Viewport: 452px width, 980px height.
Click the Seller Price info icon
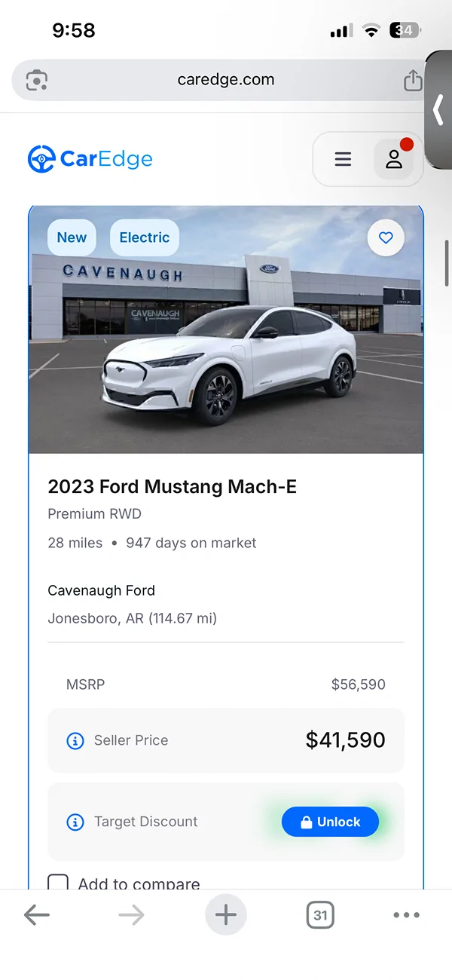75,740
